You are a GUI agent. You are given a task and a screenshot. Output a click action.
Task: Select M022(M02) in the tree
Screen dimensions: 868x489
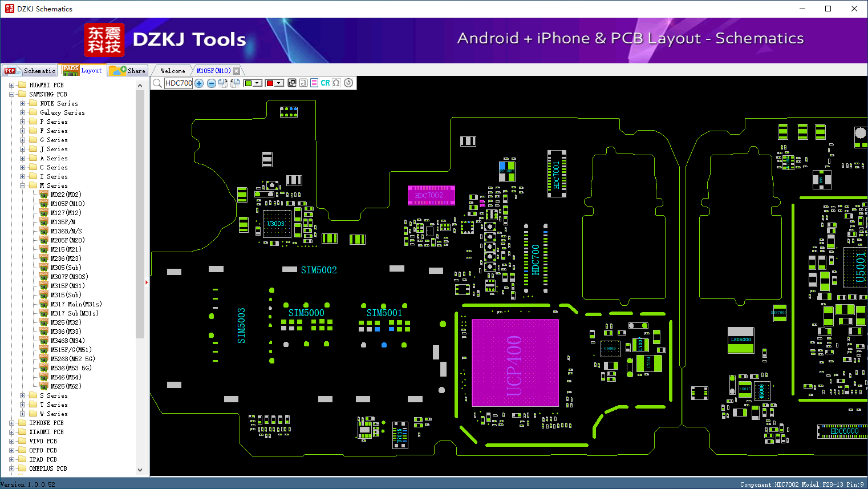click(x=66, y=195)
